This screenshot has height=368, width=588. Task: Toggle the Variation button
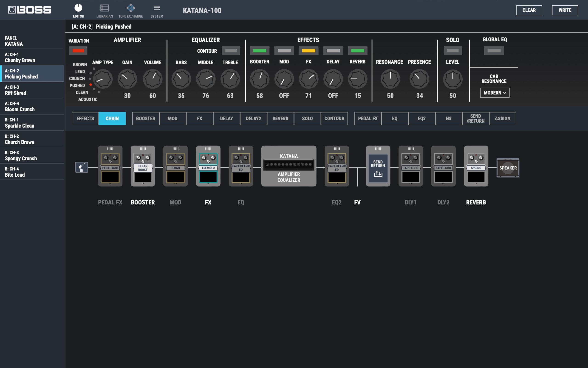[78, 51]
